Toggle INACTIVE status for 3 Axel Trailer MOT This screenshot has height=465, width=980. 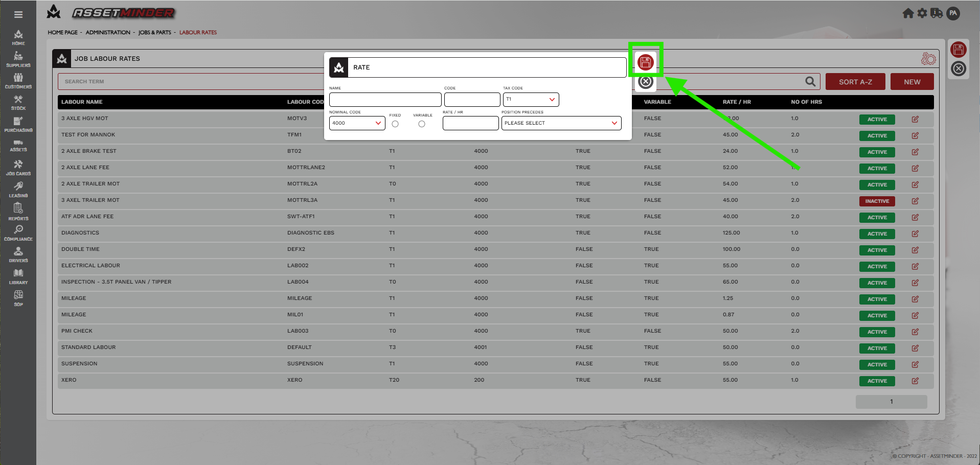(877, 201)
